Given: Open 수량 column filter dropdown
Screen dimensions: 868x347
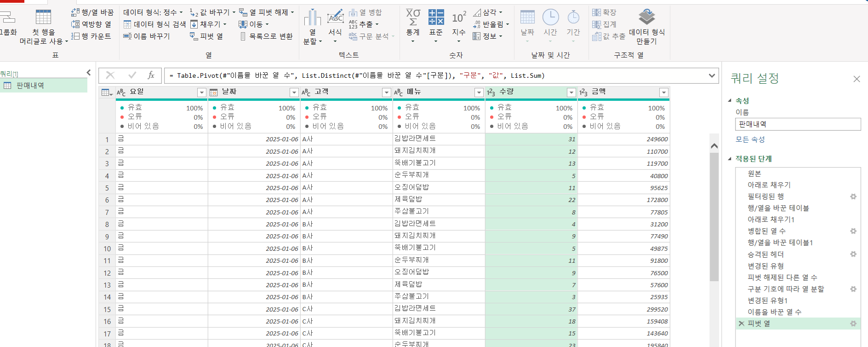Looking at the screenshot, I should (571, 93).
